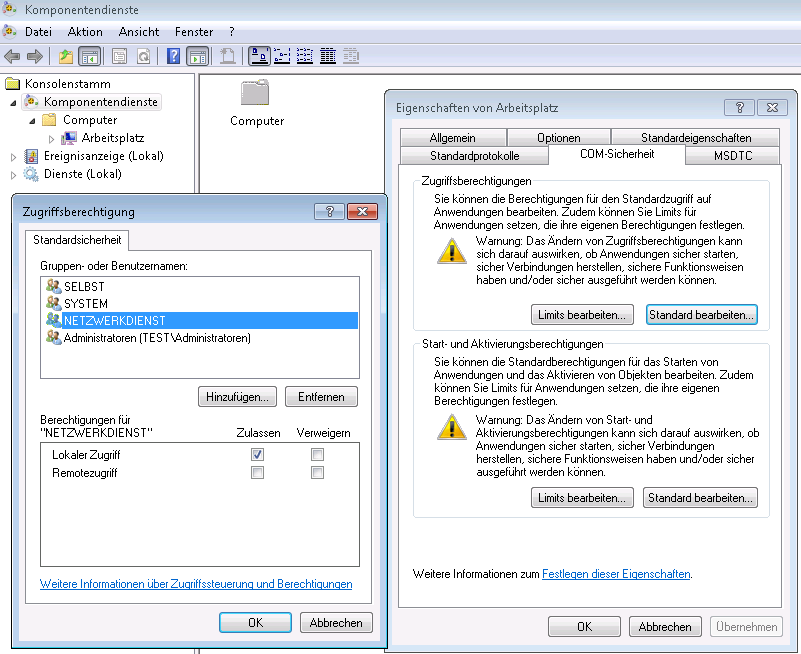The height and width of the screenshot is (654, 801).
Task: Open the Aktion menu
Action: 85,32
